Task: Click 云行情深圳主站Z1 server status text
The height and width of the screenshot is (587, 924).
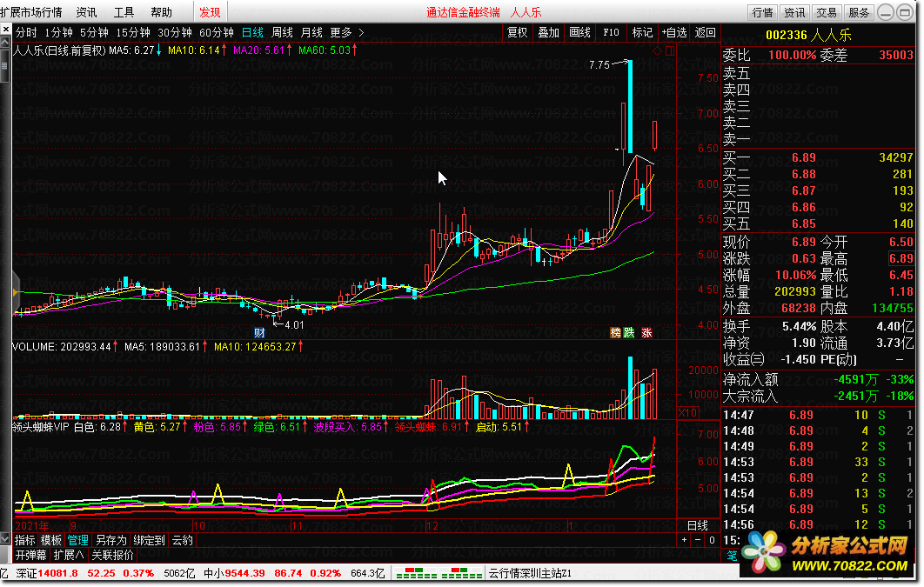Action: click(x=530, y=573)
